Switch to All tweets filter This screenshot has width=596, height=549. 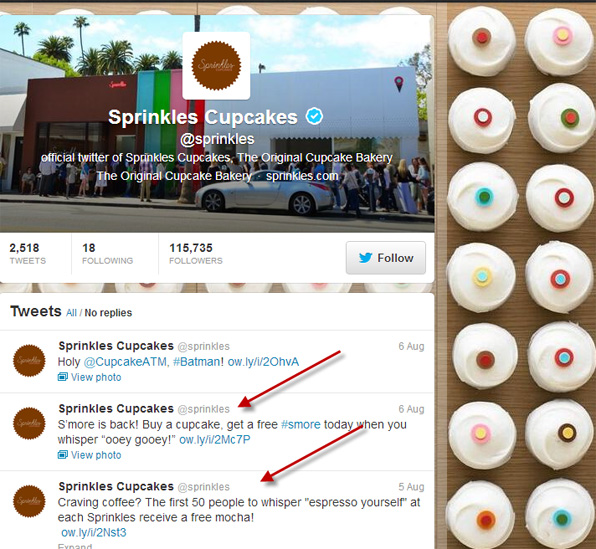point(71,313)
